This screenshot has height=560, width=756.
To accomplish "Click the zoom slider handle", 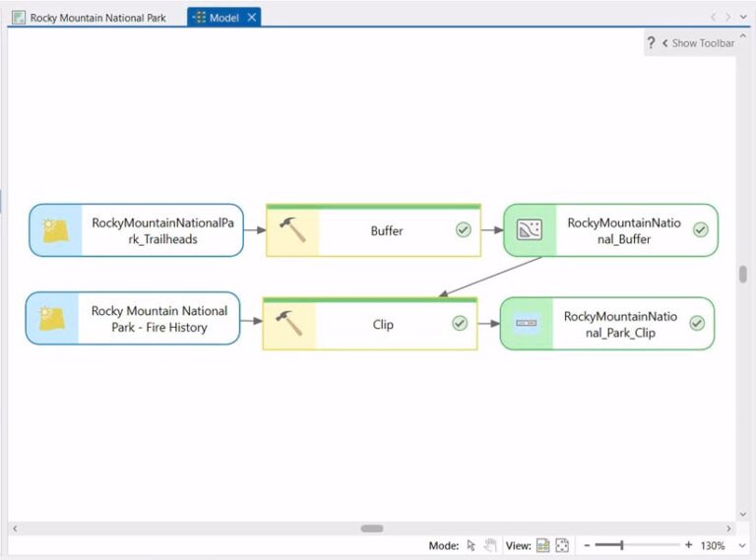I will click(622, 545).
